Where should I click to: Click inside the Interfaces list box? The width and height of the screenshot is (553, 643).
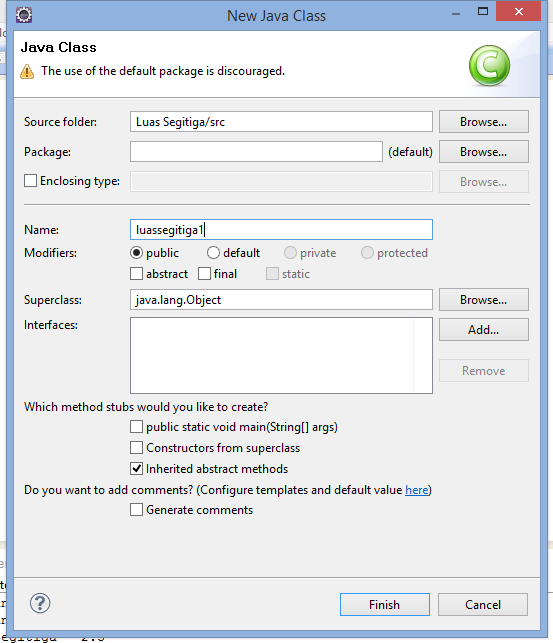(x=281, y=355)
